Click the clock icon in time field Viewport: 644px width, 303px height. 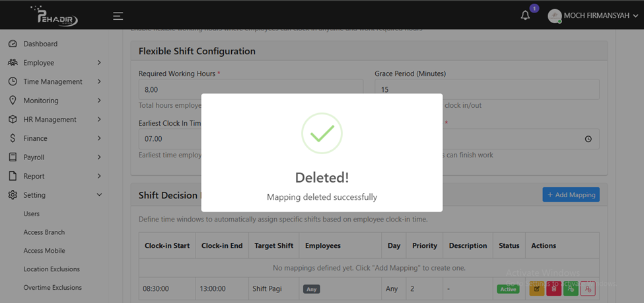[588, 139]
